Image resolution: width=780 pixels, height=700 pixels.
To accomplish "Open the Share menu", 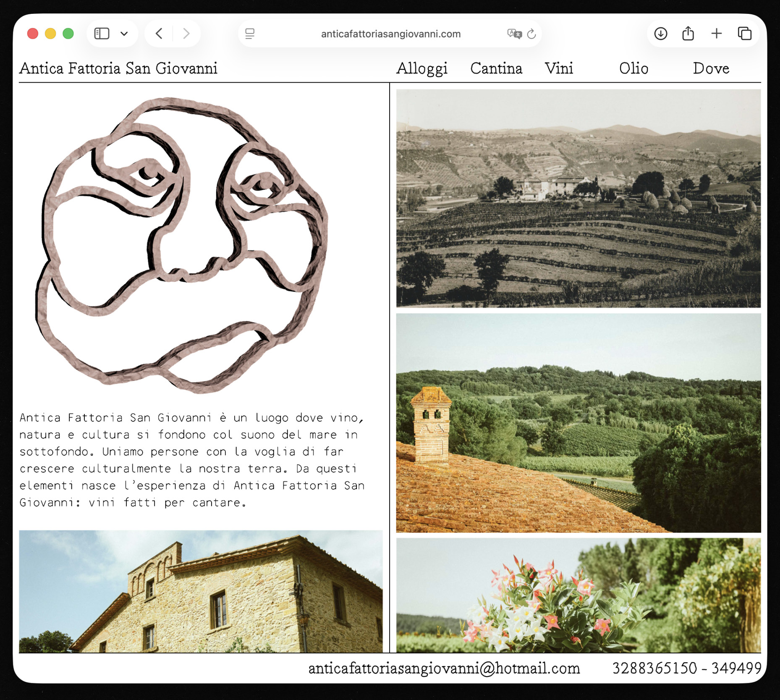I will point(688,34).
